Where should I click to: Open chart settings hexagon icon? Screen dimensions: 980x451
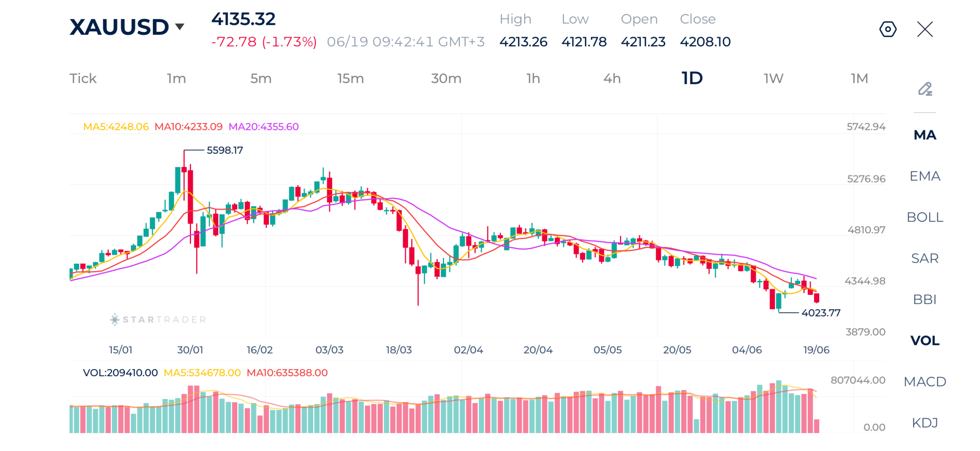point(887,29)
